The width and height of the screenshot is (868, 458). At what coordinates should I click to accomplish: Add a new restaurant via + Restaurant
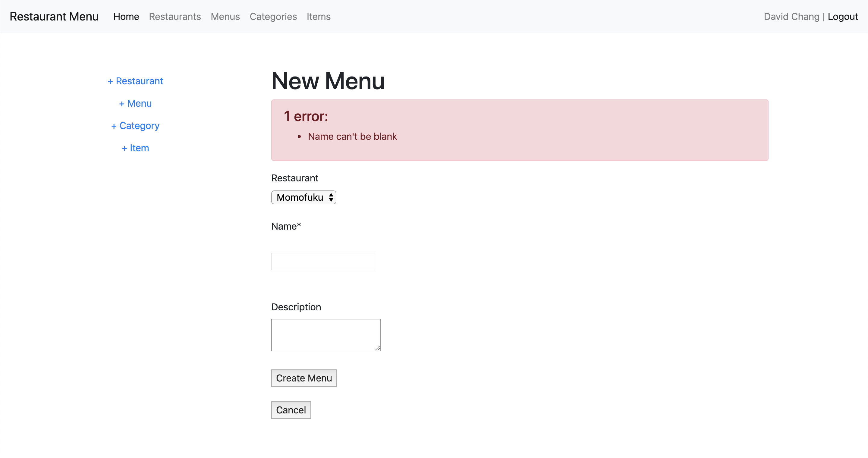click(x=135, y=81)
